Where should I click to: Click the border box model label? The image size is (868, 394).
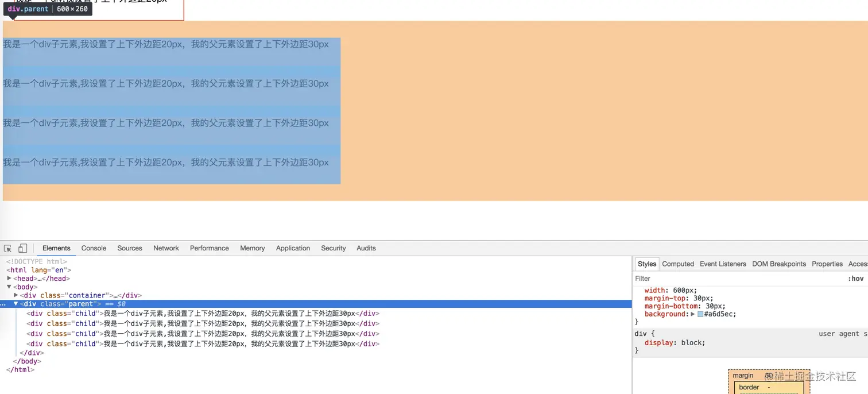tap(749, 388)
